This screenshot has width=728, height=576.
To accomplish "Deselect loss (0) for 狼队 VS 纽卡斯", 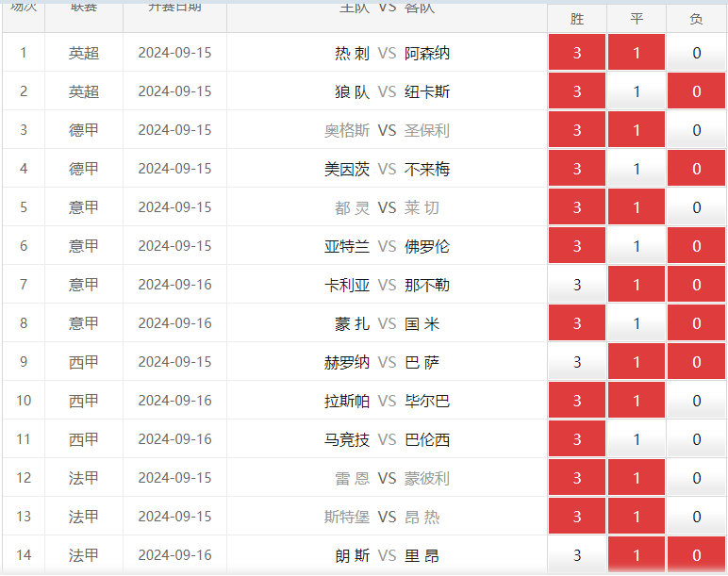I will [696, 91].
